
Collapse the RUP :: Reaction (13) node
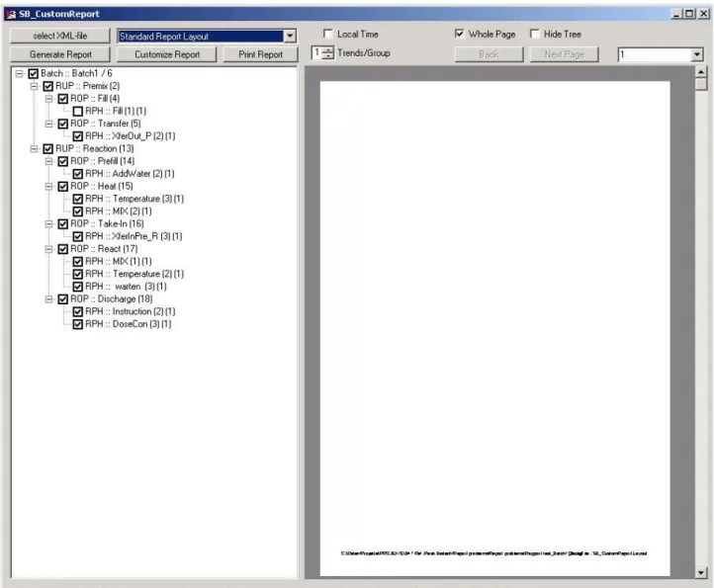(35, 148)
